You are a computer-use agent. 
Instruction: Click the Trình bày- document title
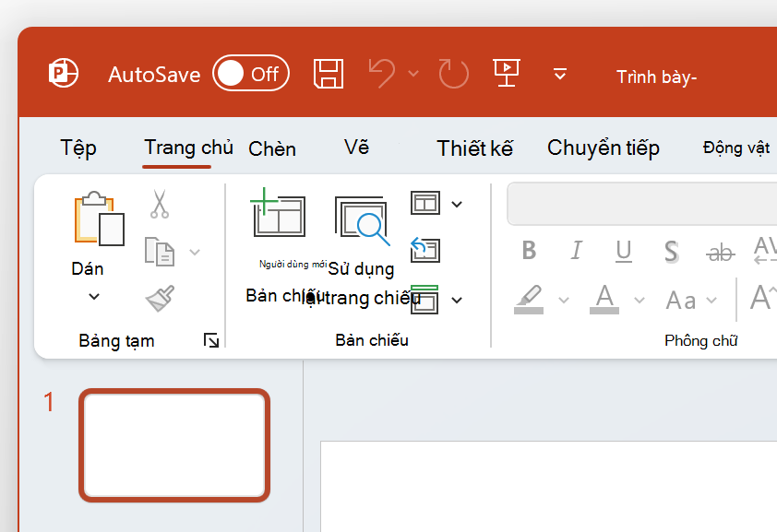(x=657, y=77)
